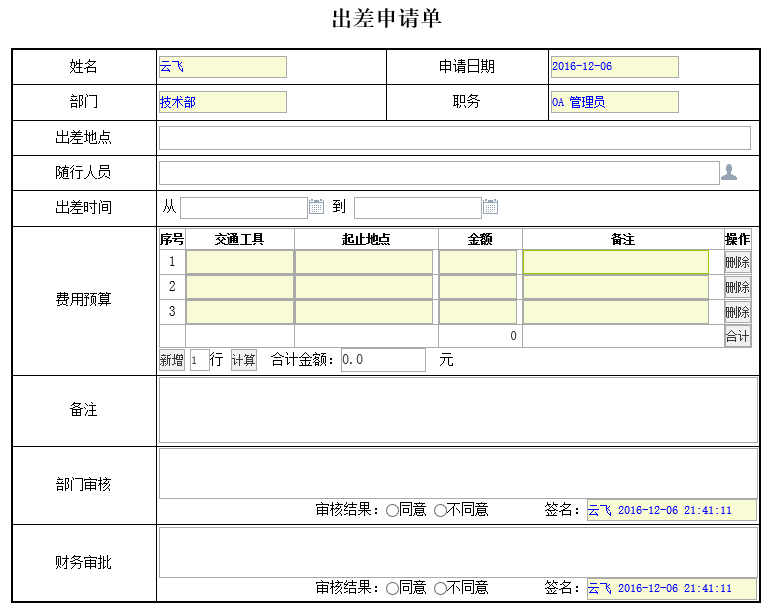Focus 备注 cell in budget row 2

click(615, 287)
